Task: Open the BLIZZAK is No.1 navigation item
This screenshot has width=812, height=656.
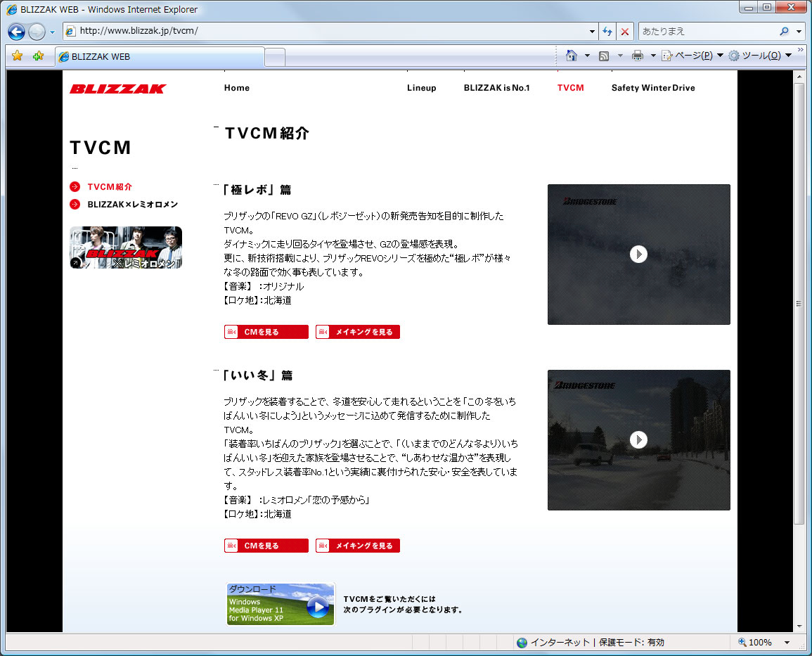Action: tap(496, 88)
